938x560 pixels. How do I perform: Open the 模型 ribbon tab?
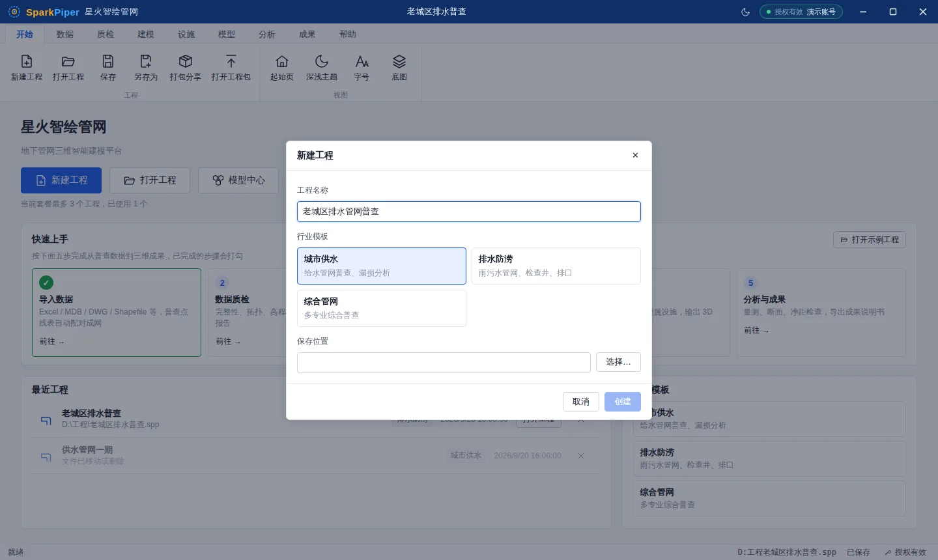[x=227, y=35]
